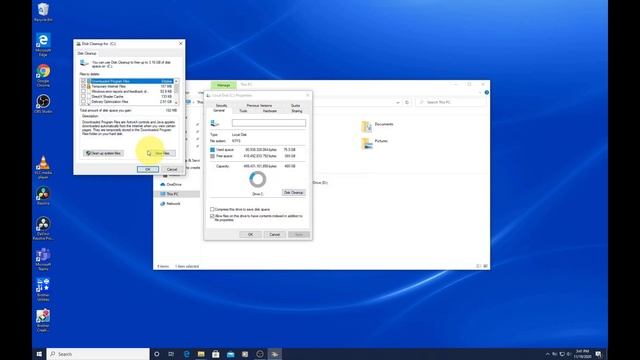Open the Manage ribbon tab in Explorer
Screen dimensions: 640x360
click(223, 85)
